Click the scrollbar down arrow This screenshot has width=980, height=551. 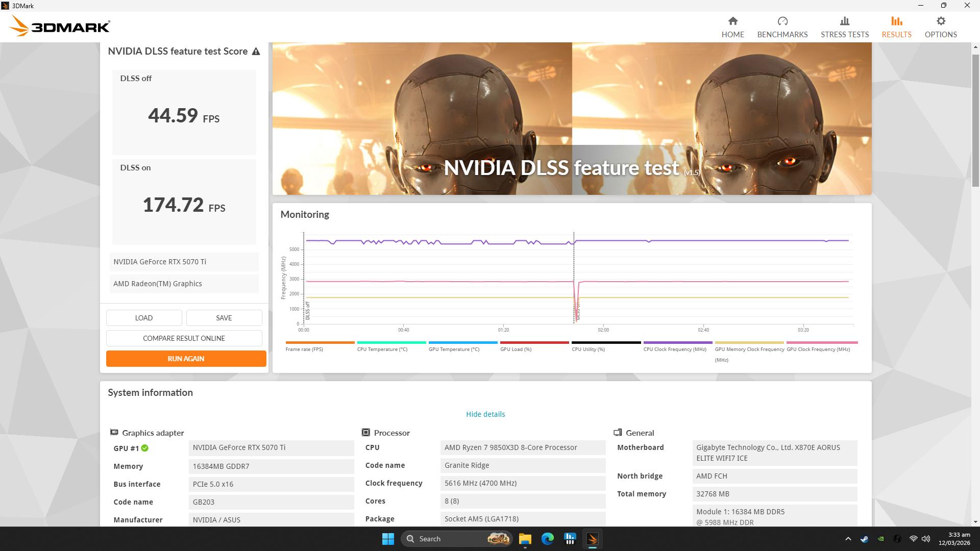point(975,522)
